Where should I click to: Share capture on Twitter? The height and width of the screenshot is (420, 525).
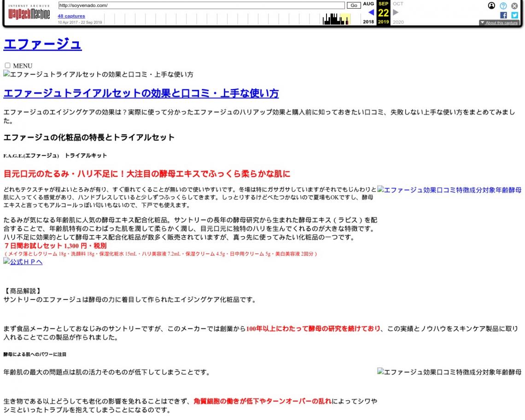[x=514, y=15]
